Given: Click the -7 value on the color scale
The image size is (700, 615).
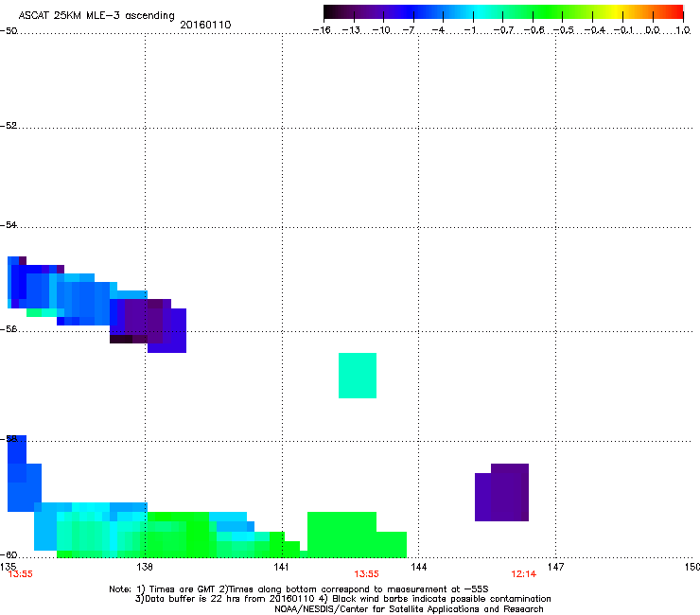Looking at the screenshot, I should (x=408, y=30).
